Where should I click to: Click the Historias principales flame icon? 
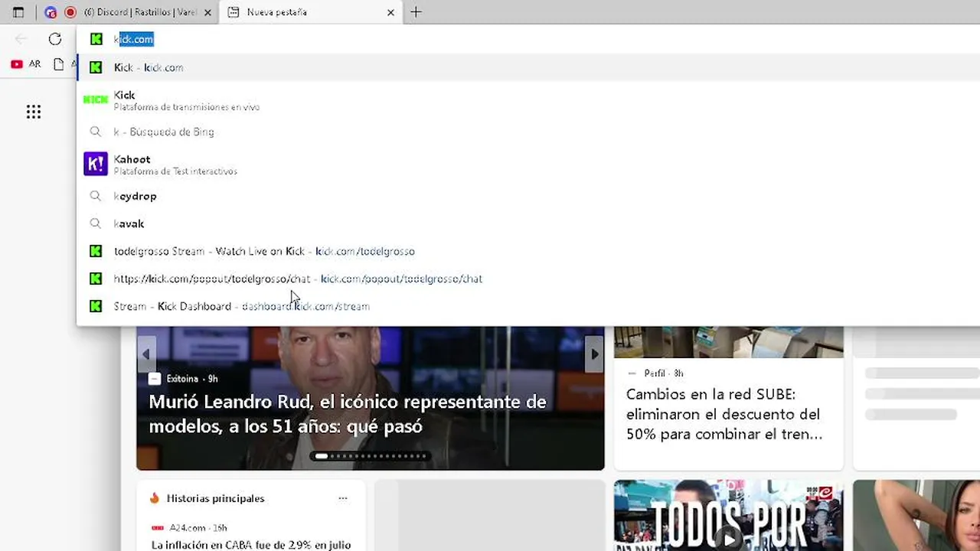pos(155,498)
